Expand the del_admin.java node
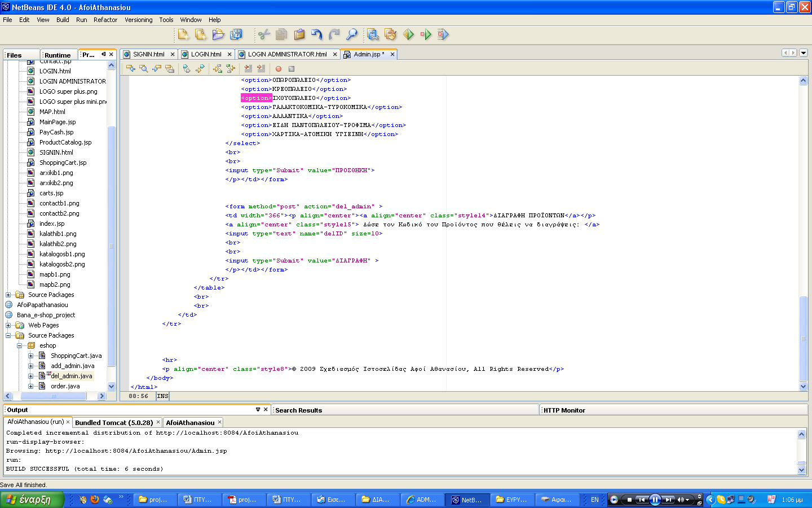Screen dimensions: 812x508 (x=31, y=376)
